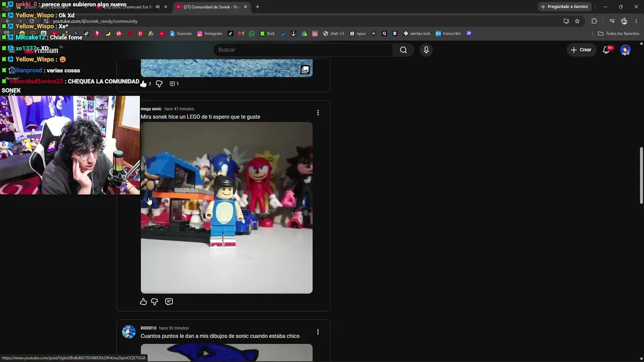Close the Sonic Dreamcast Era tab
Image resolution: width=644 pixels, height=362 pixels.
(x=166, y=7)
